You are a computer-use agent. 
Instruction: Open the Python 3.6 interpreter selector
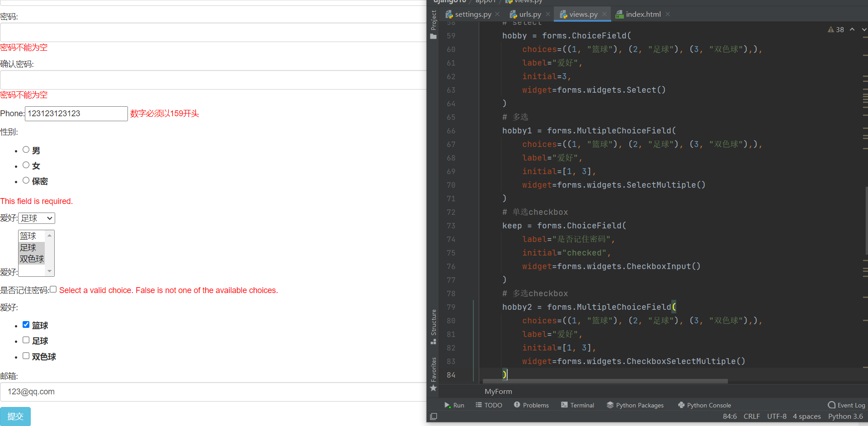[845, 417]
